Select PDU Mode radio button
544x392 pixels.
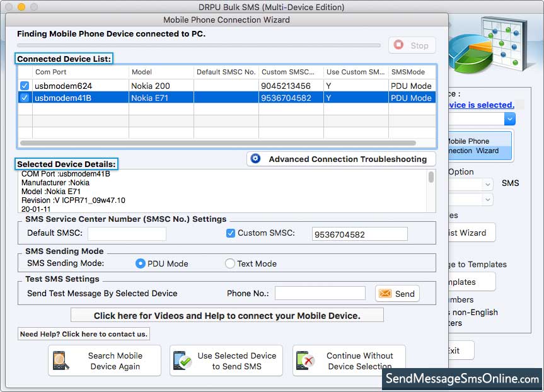point(140,263)
